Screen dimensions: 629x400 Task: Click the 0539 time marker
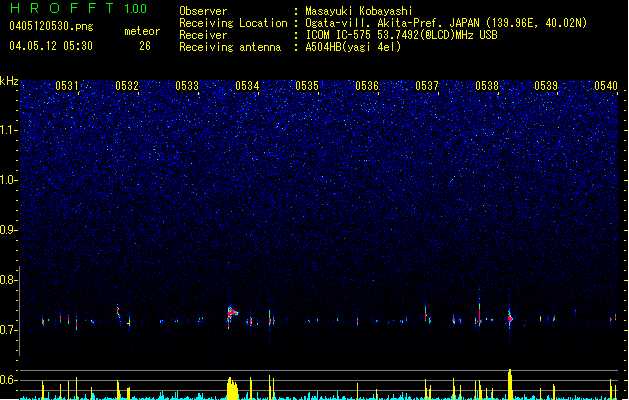[x=546, y=86]
